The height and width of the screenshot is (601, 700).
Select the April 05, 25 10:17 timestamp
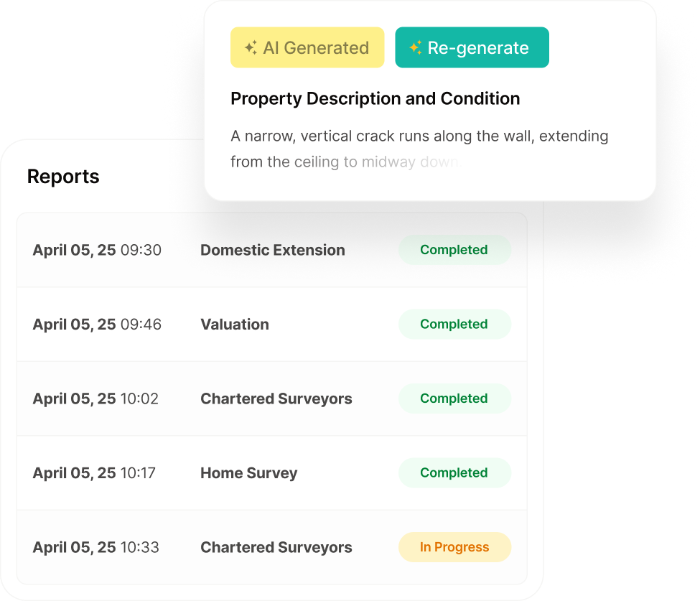click(94, 473)
